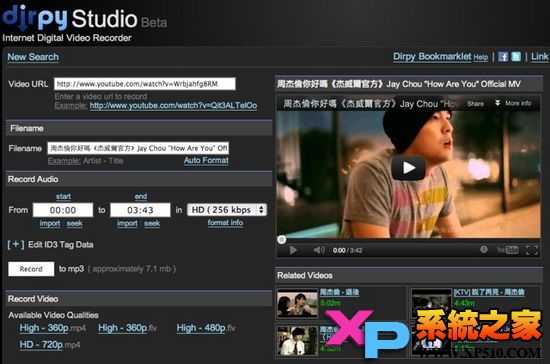Click 'to mp3' label text
This screenshot has height=364, width=550.
click(72, 269)
